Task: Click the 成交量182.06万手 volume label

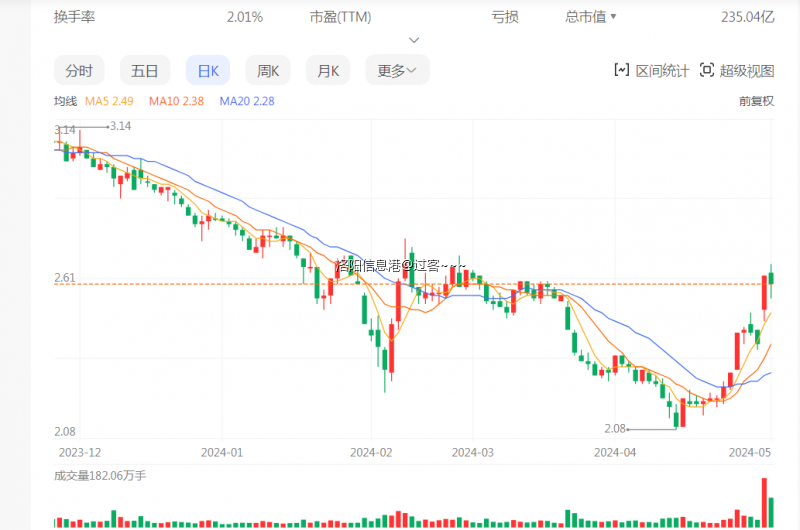Action: (100, 476)
